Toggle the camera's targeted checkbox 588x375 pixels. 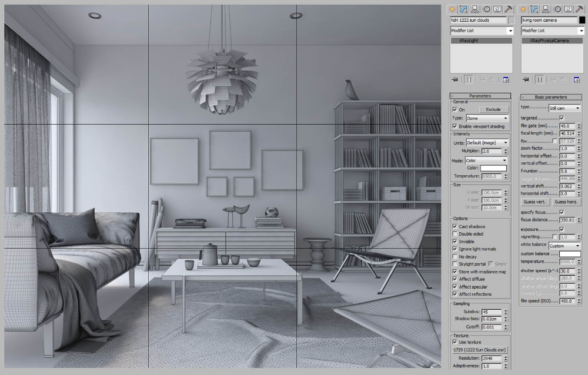(562, 118)
